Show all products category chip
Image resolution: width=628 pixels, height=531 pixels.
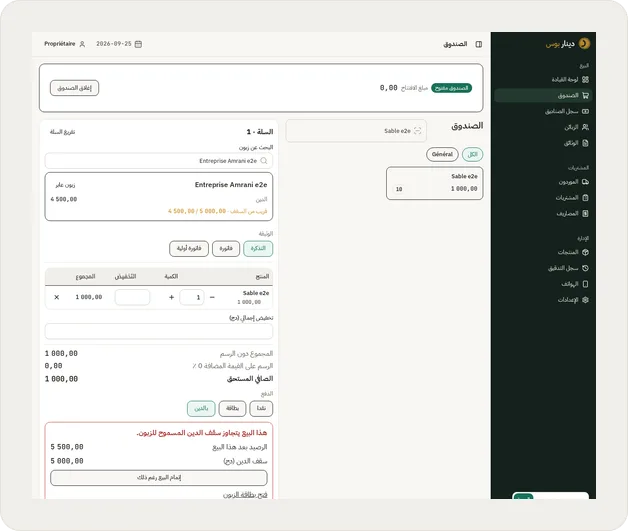click(473, 154)
